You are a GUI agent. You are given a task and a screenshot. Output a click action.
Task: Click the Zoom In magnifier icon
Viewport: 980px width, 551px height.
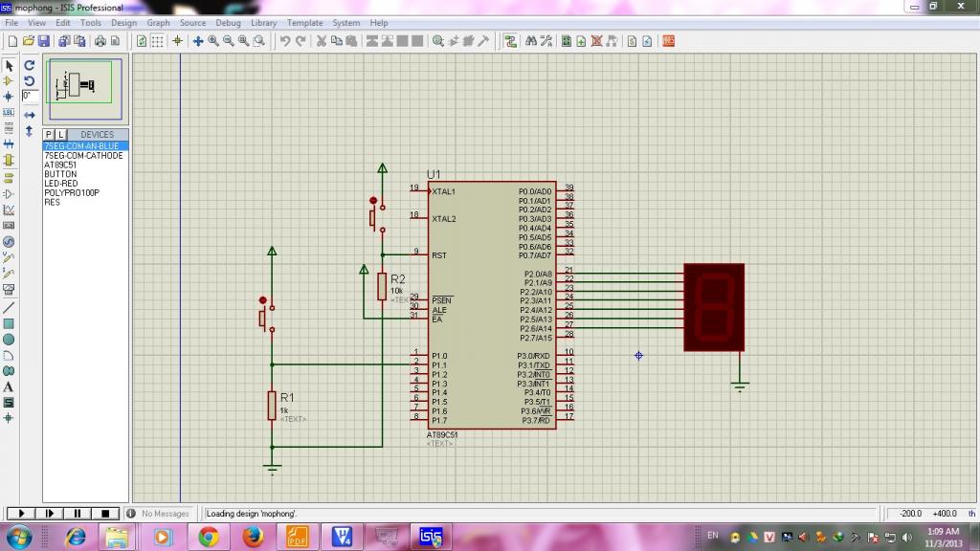click(x=213, y=41)
